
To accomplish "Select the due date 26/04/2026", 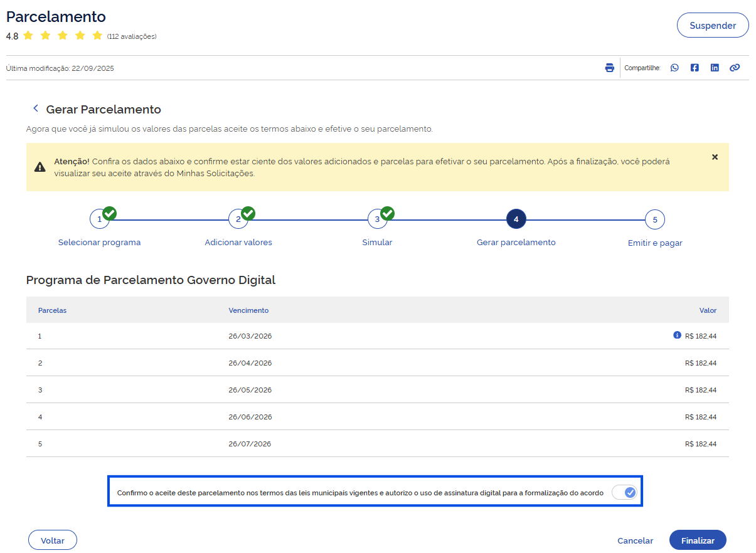I will [x=250, y=363].
